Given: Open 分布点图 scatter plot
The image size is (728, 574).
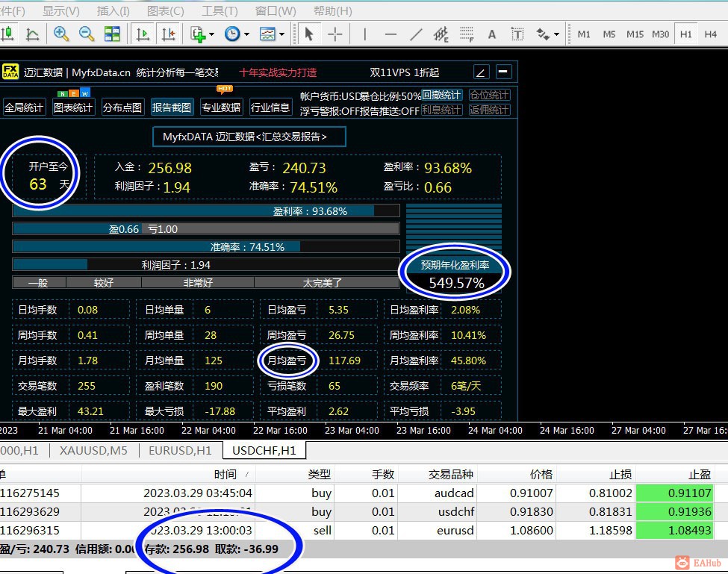Looking at the screenshot, I should 122,107.
